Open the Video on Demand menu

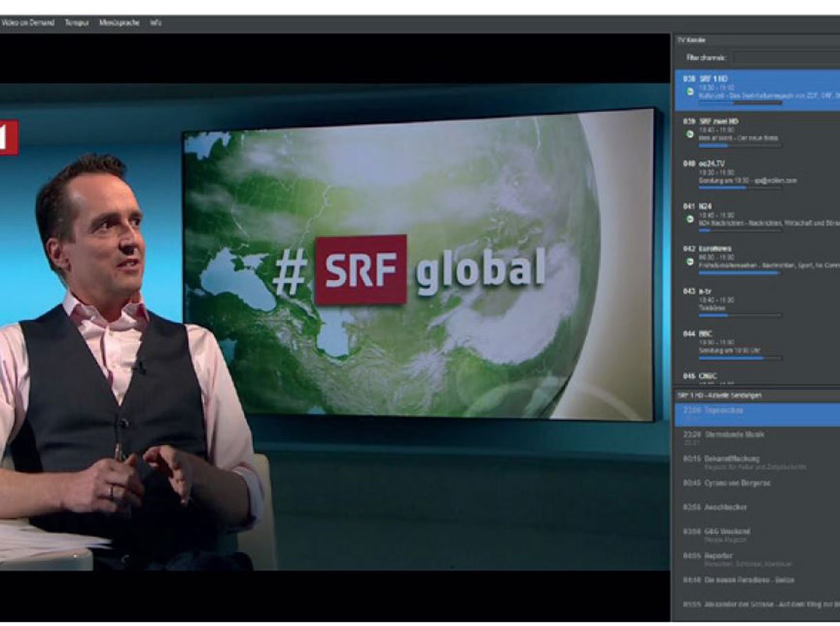coord(29,23)
